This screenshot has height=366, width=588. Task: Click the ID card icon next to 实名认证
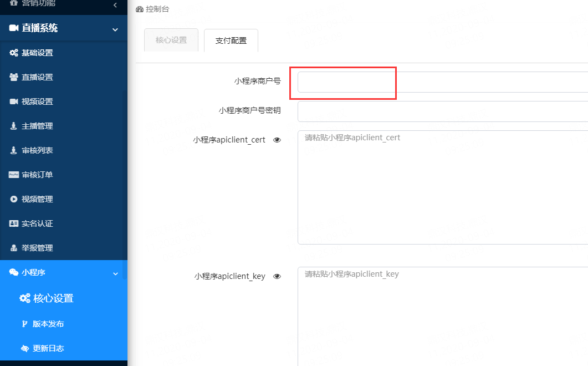click(x=14, y=223)
